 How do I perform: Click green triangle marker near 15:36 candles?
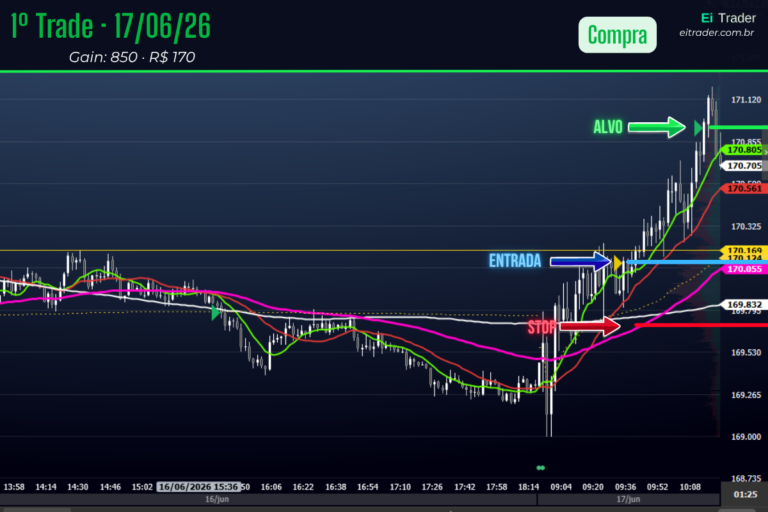[216, 313]
